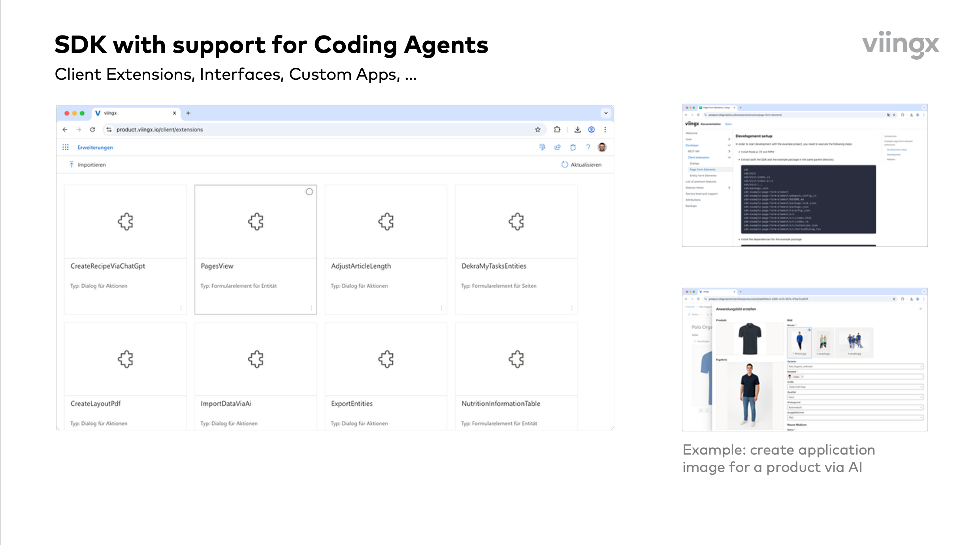This screenshot has width=980, height=545.
Task: Open the browser extensions puzzle icon
Action: [x=557, y=130]
